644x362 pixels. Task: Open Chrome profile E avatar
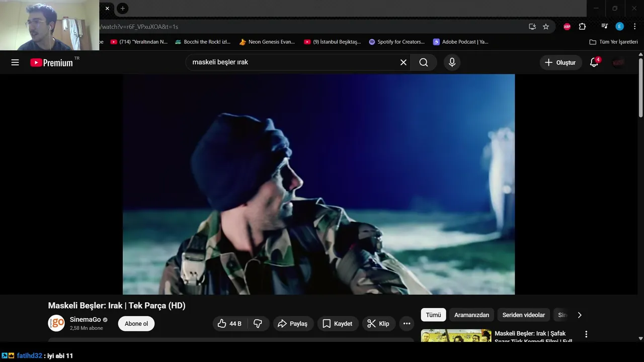619,27
